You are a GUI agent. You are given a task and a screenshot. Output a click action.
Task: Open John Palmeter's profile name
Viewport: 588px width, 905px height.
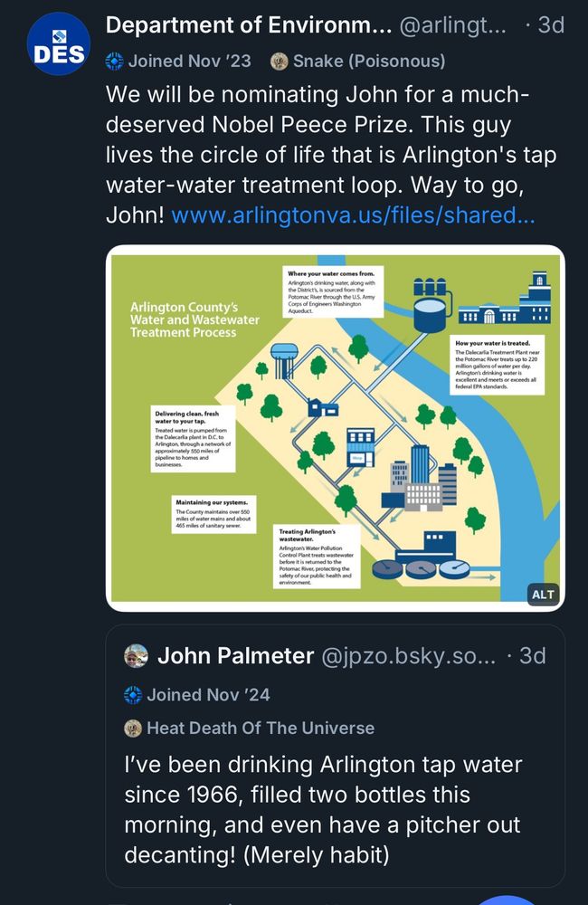coord(236,655)
